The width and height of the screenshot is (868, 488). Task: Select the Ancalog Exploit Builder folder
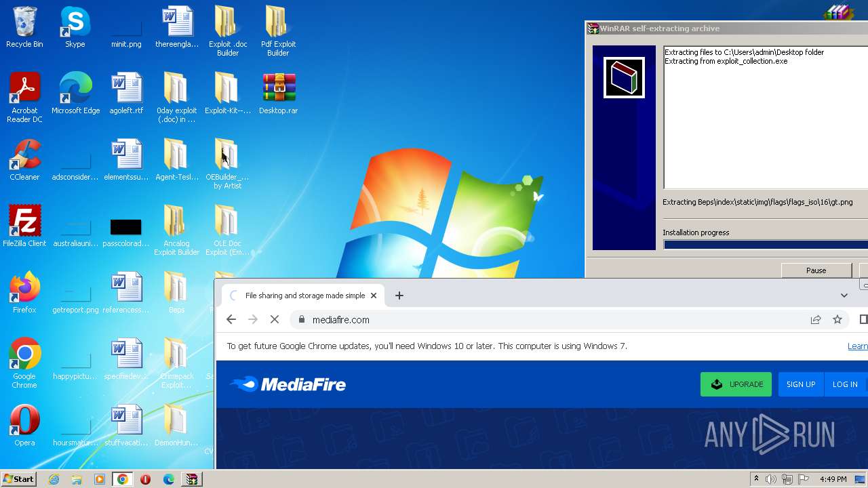pyautogui.click(x=176, y=230)
